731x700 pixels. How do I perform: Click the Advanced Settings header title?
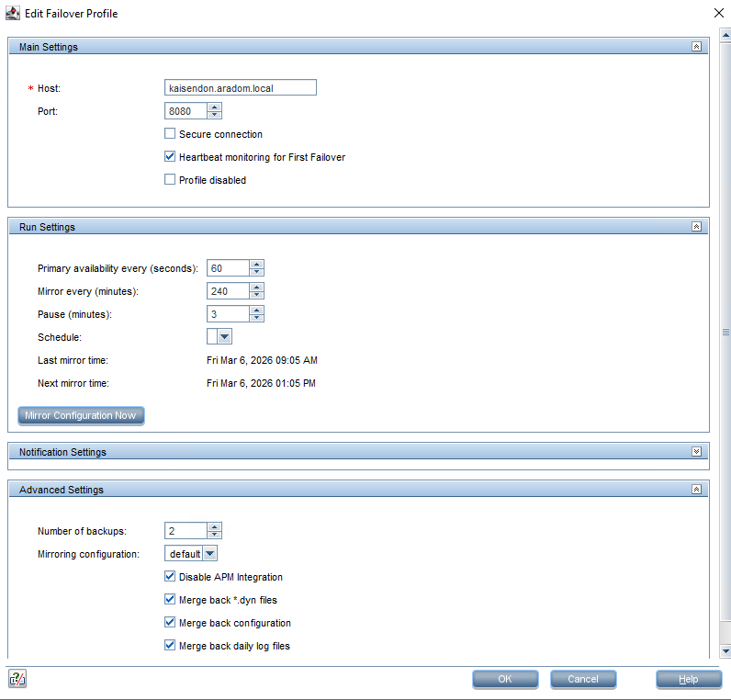[x=62, y=490]
